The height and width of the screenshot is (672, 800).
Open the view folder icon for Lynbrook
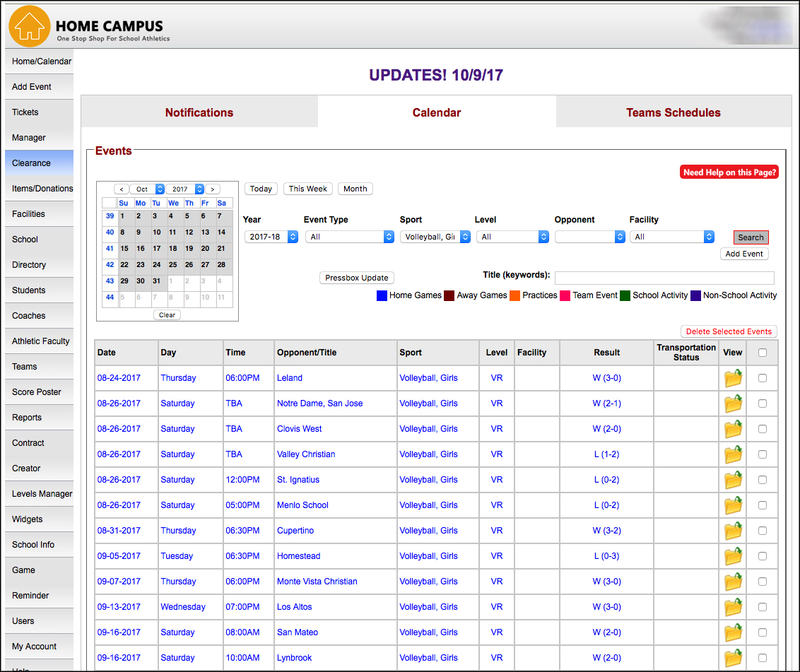pyautogui.click(x=733, y=658)
